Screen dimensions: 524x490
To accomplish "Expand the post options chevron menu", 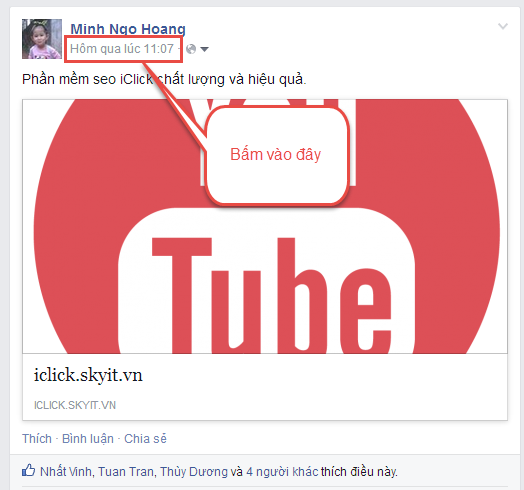I will click(x=503, y=26).
